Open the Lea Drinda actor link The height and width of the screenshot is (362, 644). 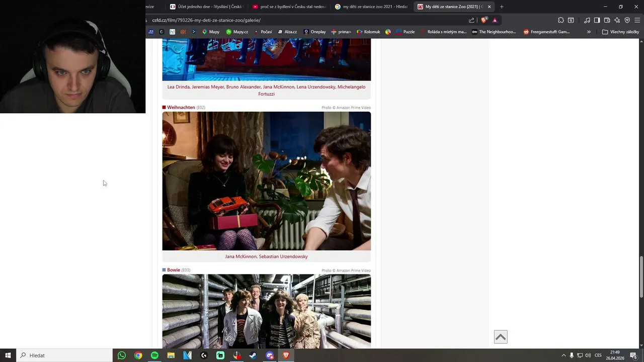click(x=179, y=87)
